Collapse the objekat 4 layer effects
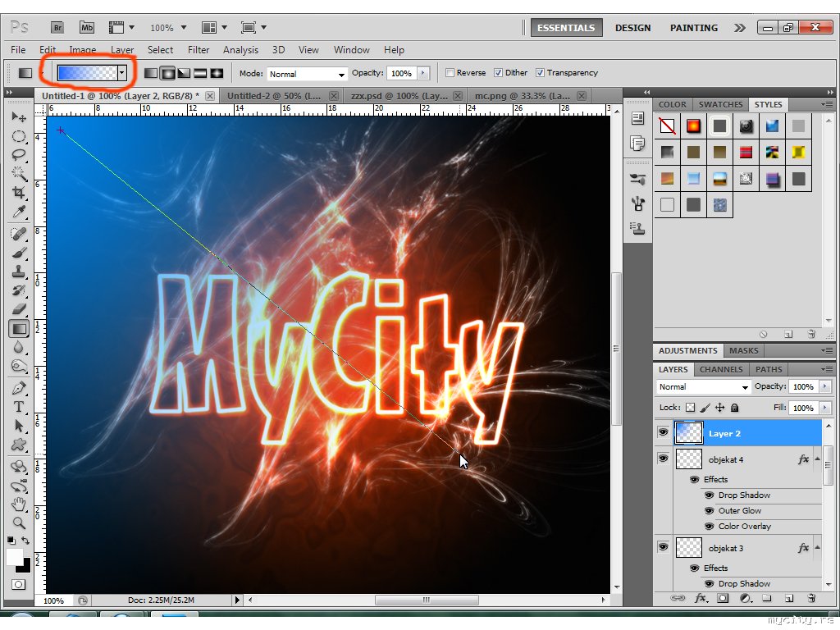This screenshot has height=630, width=840. (x=817, y=460)
